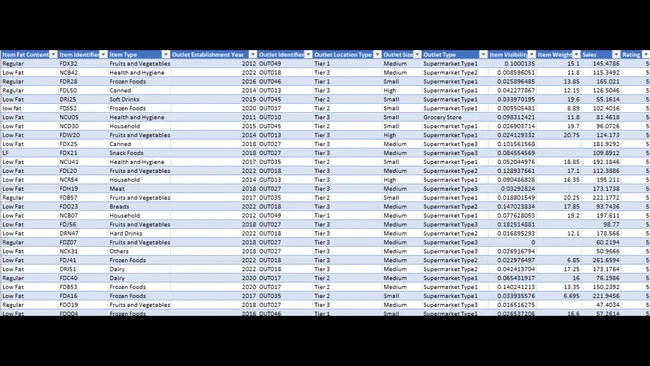Select the cell containing DRI25

pos(83,99)
